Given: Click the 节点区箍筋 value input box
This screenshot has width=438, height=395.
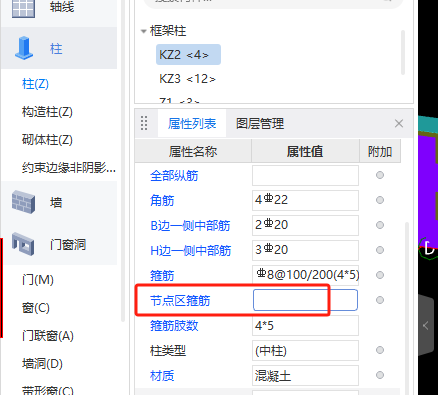Looking at the screenshot, I should click(305, 300).
